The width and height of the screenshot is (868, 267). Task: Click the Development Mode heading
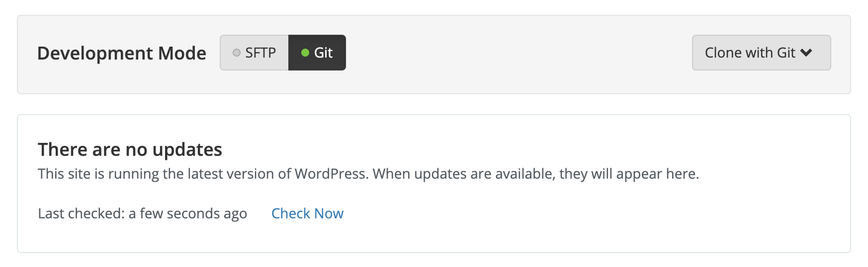122,53
